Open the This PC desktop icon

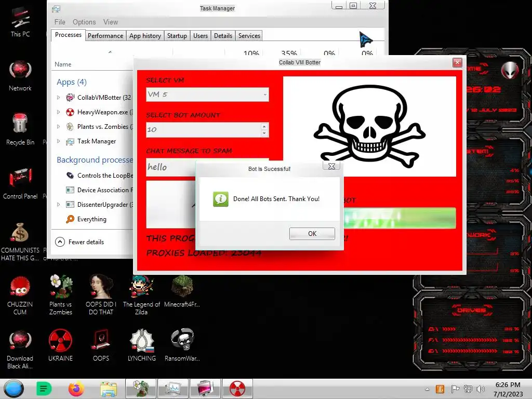click(x=20, y=22)
